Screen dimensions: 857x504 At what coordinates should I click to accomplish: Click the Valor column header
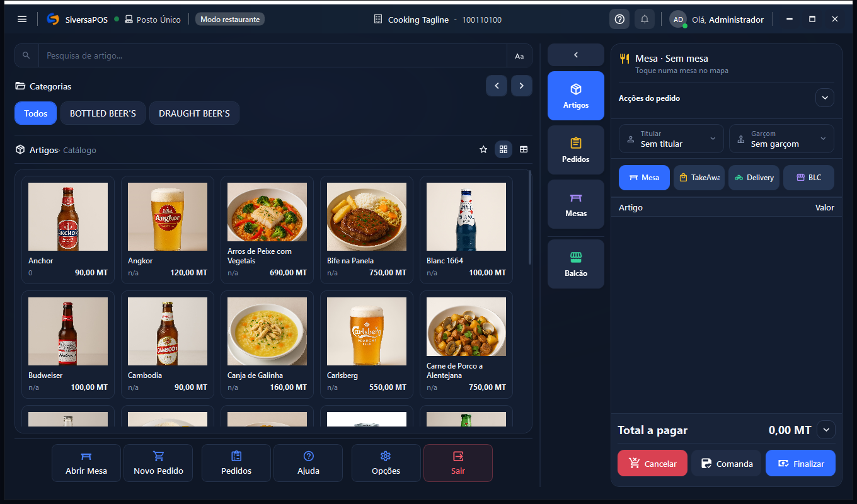[825, 207]
